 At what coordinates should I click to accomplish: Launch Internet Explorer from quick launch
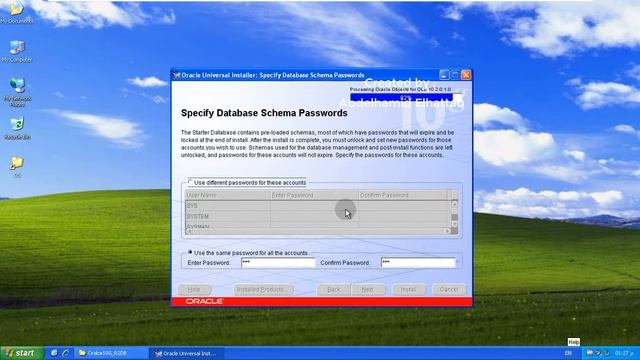[x=66, y=353]
